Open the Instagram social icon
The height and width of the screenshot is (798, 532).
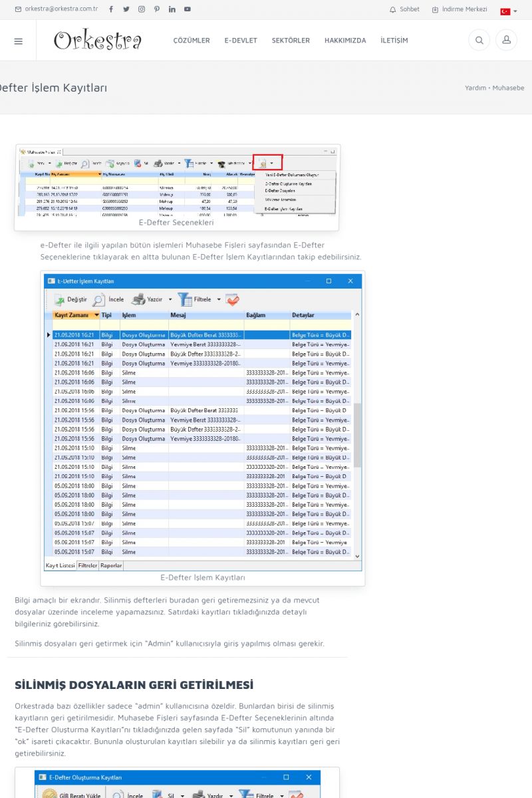pos(142,9)
